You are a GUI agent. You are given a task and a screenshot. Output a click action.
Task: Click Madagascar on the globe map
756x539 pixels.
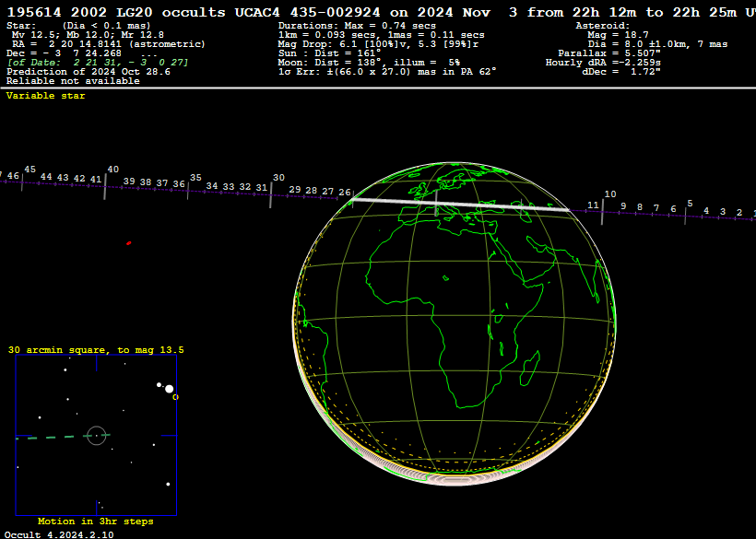pyautogui.click(x=529, y=369)
